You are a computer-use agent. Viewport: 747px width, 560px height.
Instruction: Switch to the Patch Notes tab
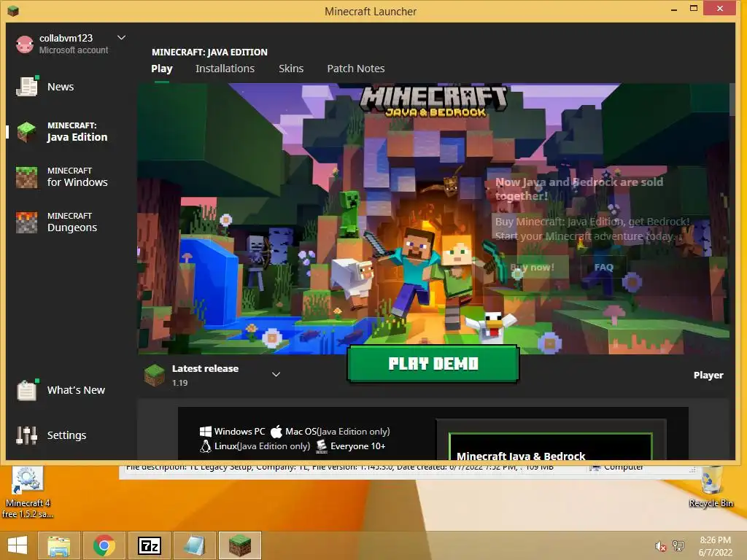(x=356, y=69)
